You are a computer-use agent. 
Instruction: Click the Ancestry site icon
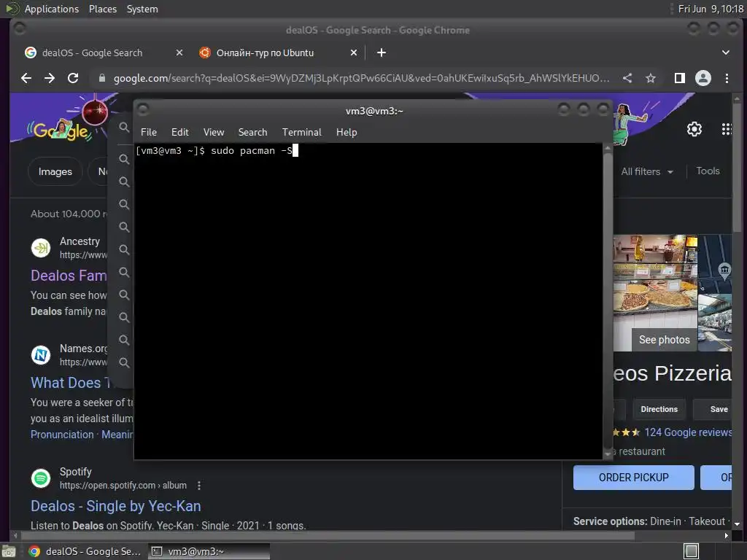(41, 248)
